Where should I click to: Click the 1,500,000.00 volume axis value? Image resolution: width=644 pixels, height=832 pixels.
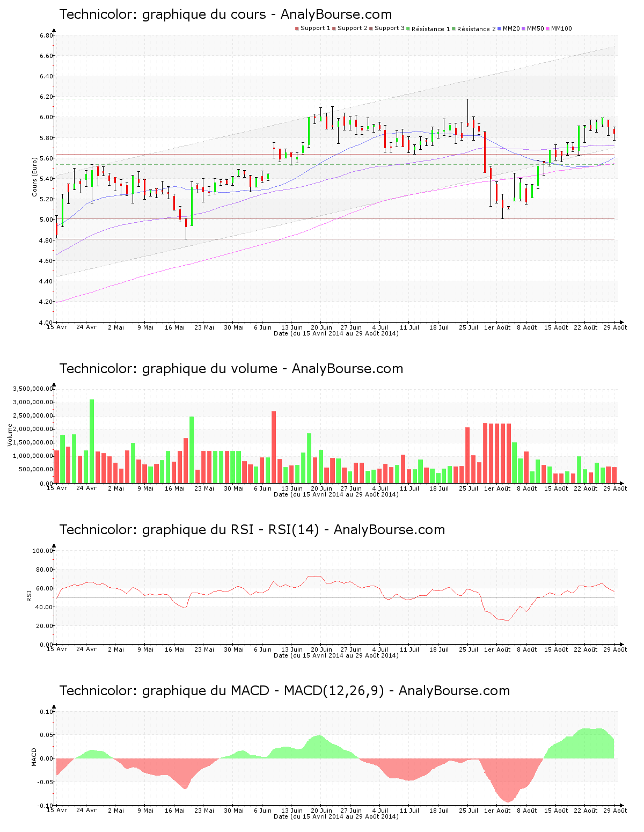pyautogui.click(x=32, y=443)
